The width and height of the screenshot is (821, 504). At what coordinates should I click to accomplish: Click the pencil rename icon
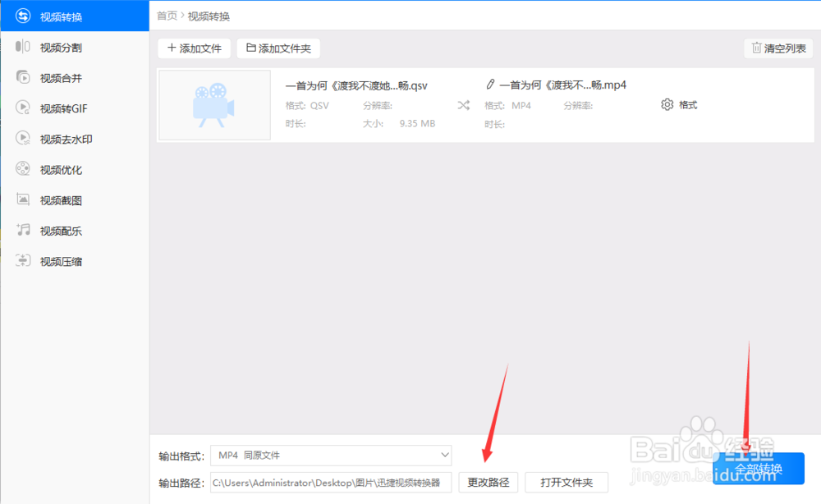click(490, 84)
